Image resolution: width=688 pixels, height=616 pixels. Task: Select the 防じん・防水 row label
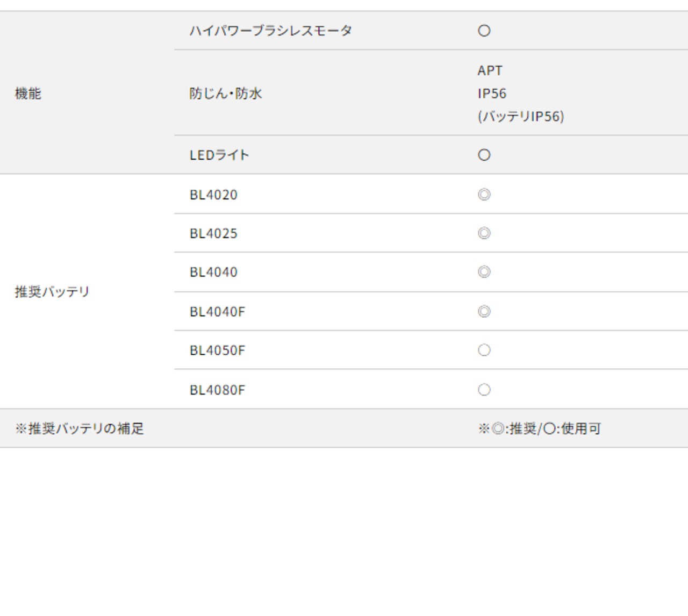point(226,94)
